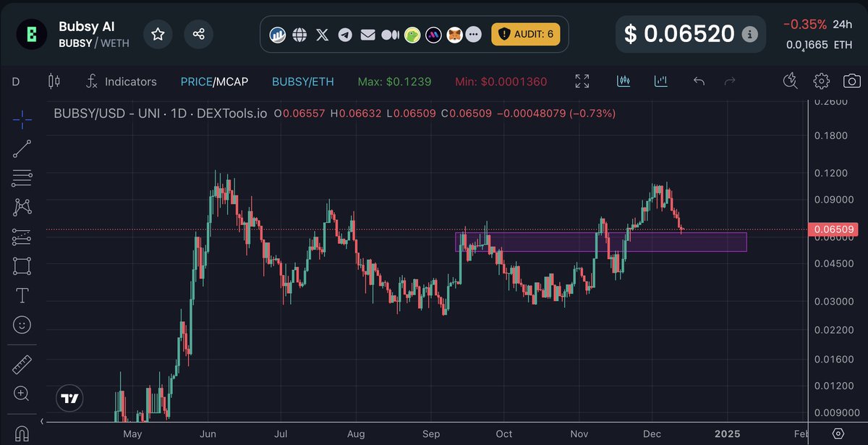Open quick search lightning magnifier icon

(790, 81)
